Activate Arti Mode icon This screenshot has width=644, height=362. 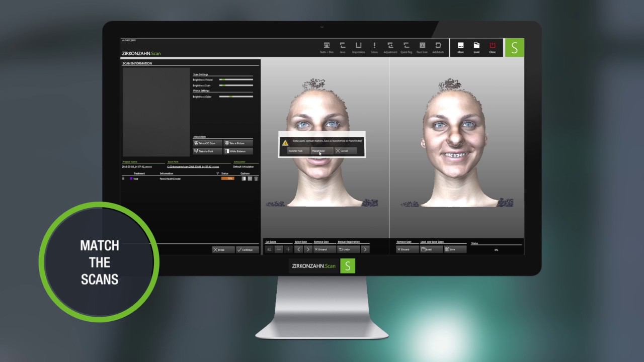438,47
